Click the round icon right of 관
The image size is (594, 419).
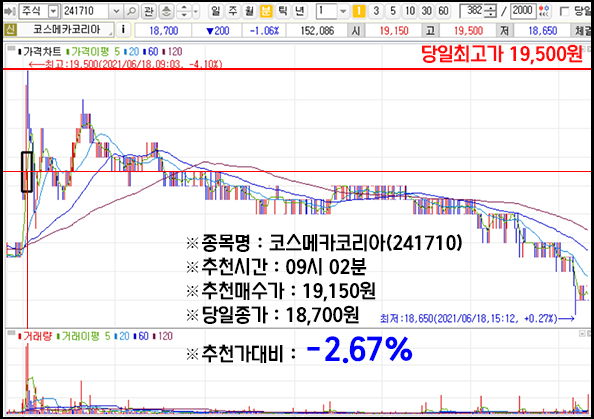166,11
